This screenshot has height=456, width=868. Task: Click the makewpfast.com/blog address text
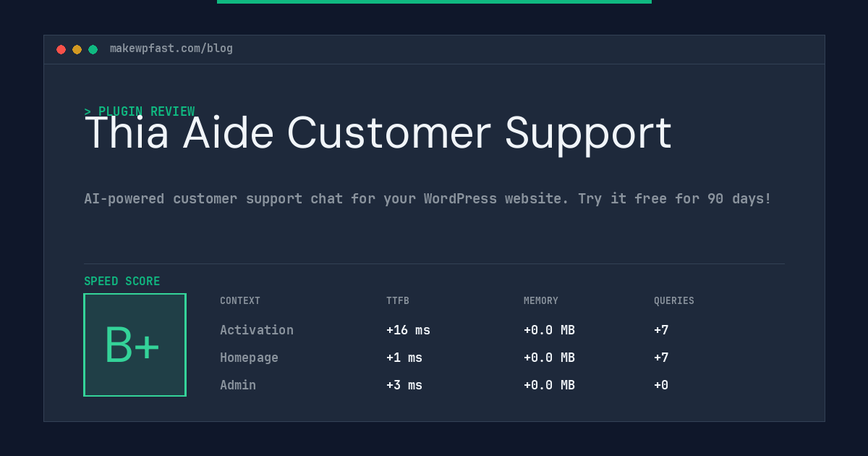[x=171, y=48]
